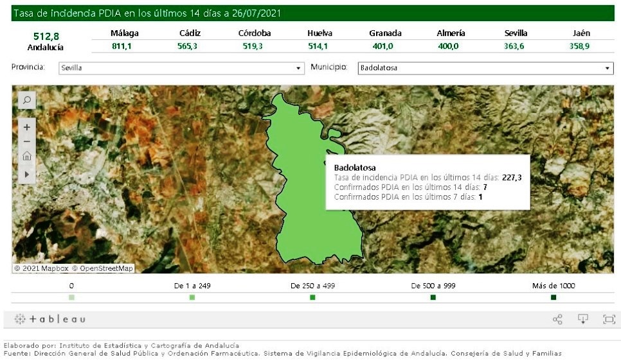
Task: Click the Tableau logo
Action: click(50, 319)
